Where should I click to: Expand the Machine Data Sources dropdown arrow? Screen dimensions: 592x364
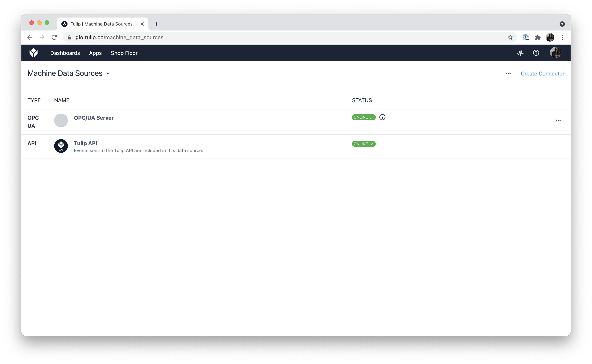pos(108,73)
